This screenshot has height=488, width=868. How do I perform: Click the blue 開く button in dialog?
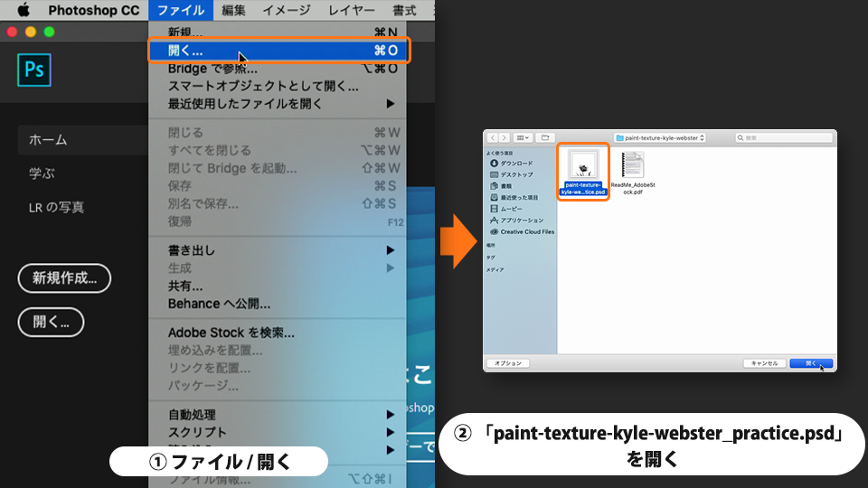tap(811, 363)
